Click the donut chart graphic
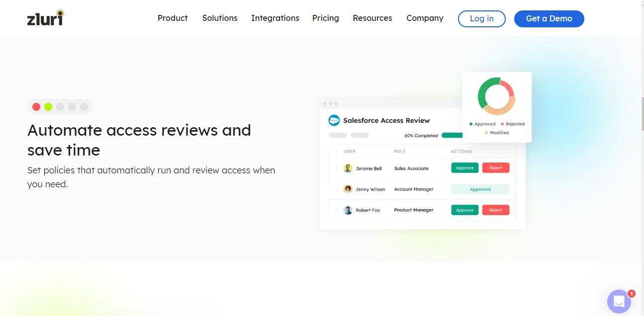The width and height of the screenshot is (644, 316). tap(496, 96)
